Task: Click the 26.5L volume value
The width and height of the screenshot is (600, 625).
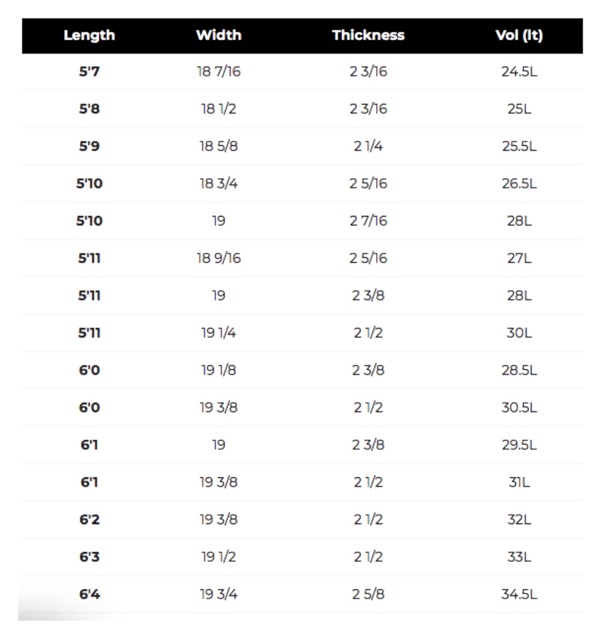Action: (519, 184)
